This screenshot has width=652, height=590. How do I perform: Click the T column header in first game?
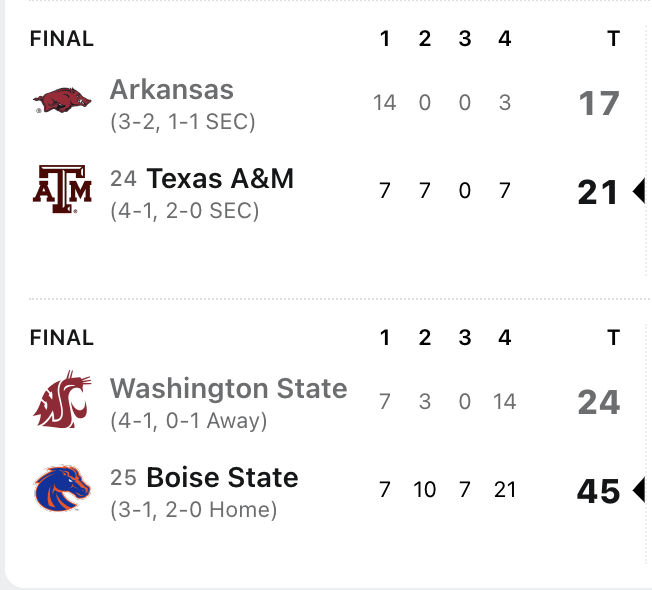pos(613,39)
